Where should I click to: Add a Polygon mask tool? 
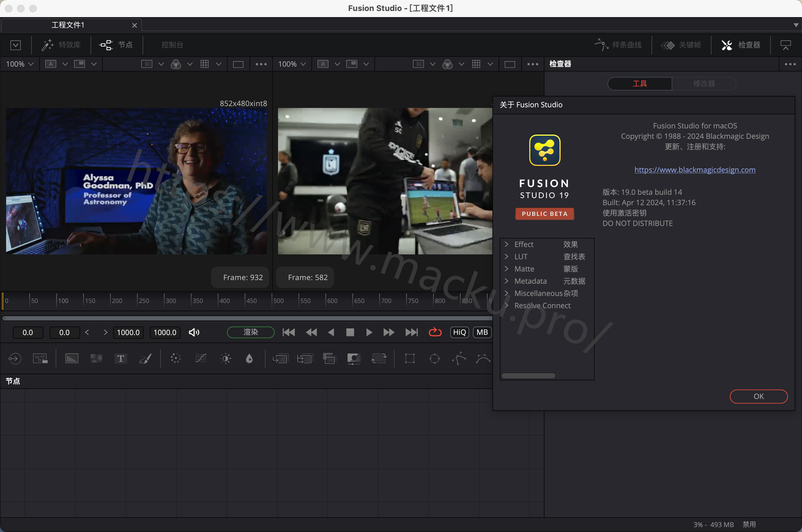[x=459, y=359]
